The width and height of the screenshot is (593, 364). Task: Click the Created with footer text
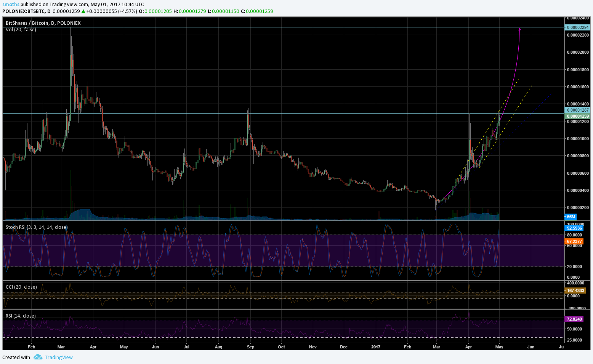click(x=16, y=357)
